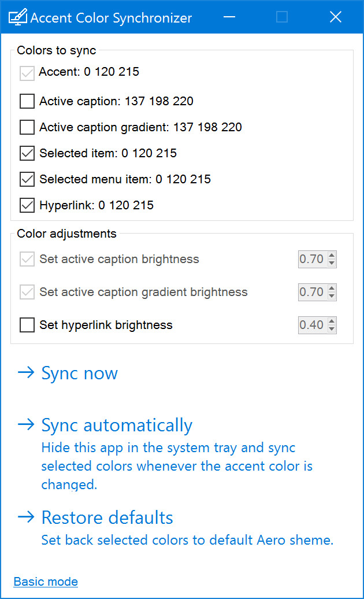Click the Sync automatically arrow icon
The height and width of the screenshot is (599, 364).
point(26,424)
